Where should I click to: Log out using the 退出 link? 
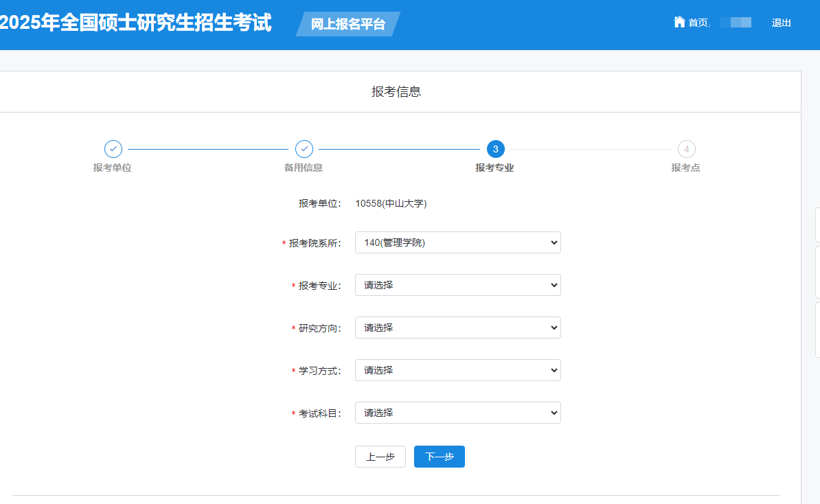pos(781,23)
